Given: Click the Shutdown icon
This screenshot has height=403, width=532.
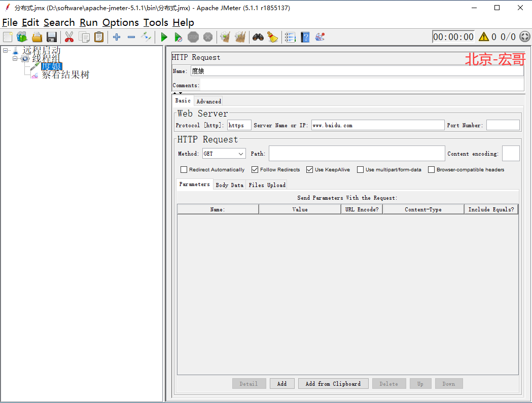Looking at the screenshot, I should (208, 37).
